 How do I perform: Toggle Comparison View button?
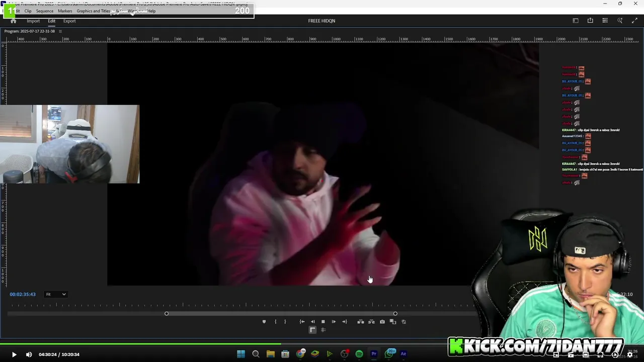(393, 322)
